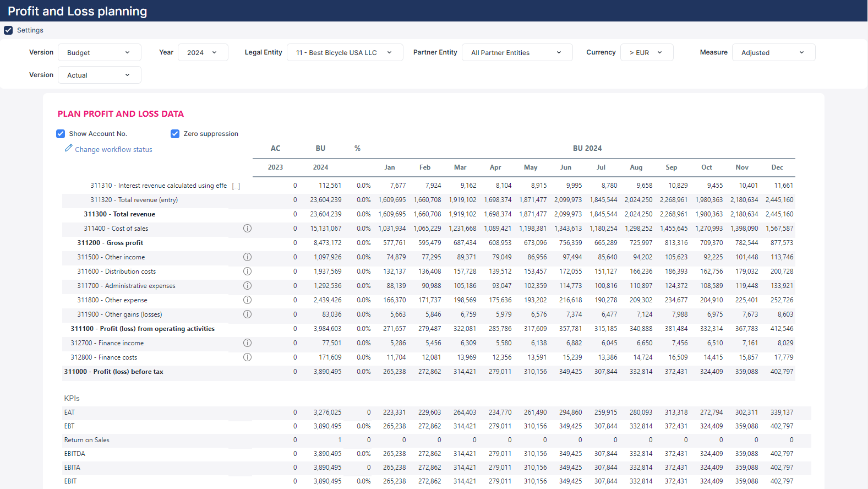Expand the Year 2024 dropdown

click(x=203, y=53)
